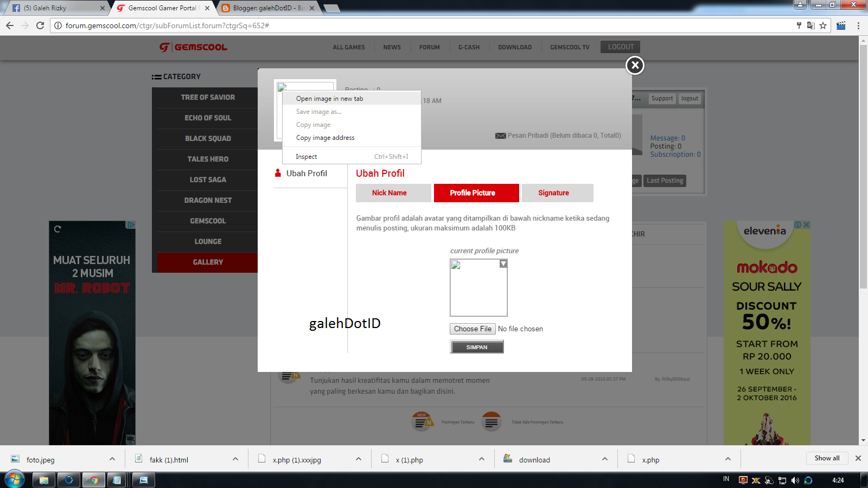Choose 'Inspect' from the context menu

click(x=306, y=156)
